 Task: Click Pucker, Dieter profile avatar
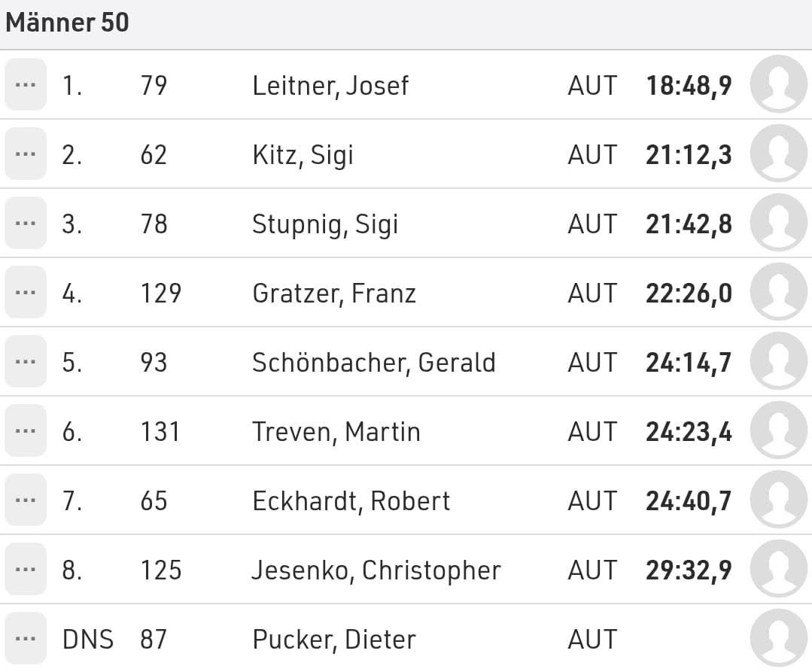[x=779, y=638]
